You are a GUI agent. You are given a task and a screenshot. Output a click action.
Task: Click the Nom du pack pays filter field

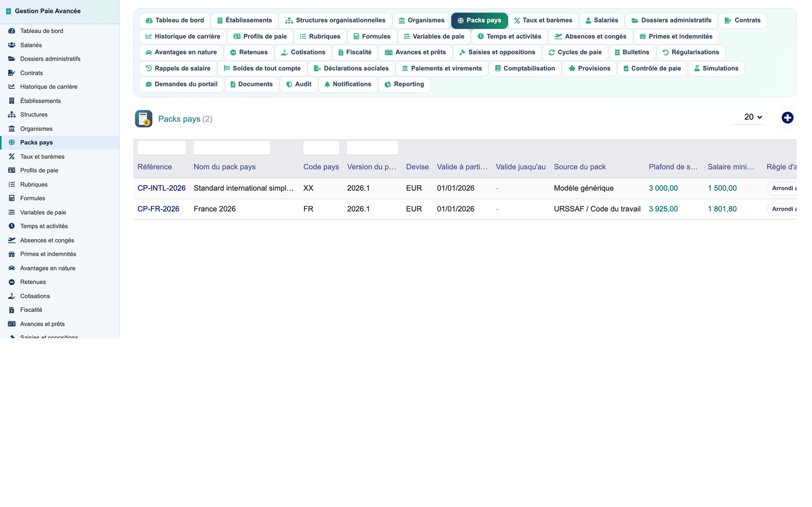232,148
